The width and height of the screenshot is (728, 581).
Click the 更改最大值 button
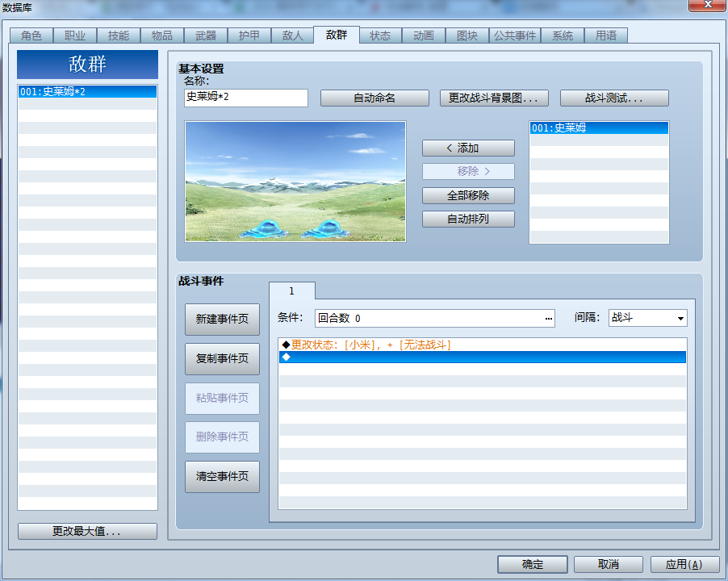(87, 531)
